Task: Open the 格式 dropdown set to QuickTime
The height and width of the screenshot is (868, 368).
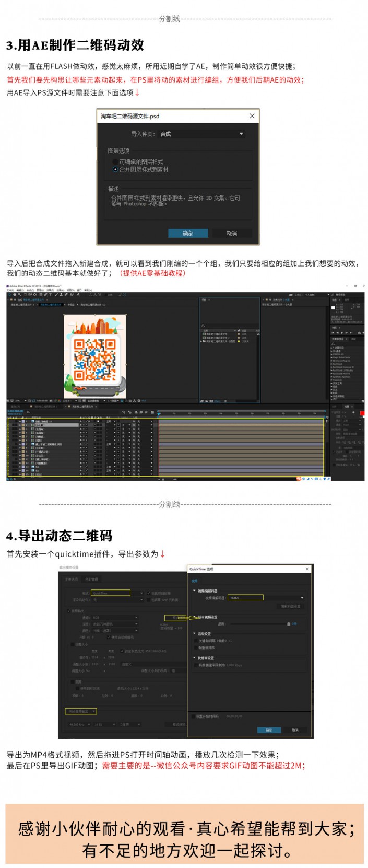Action: click(x=117, y=593)
